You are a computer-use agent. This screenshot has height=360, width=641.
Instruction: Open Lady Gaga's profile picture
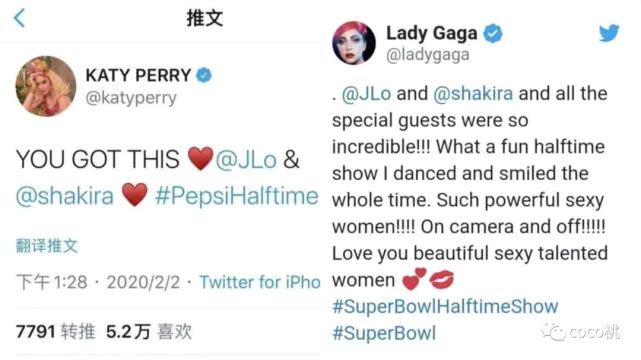pos(354,43)
